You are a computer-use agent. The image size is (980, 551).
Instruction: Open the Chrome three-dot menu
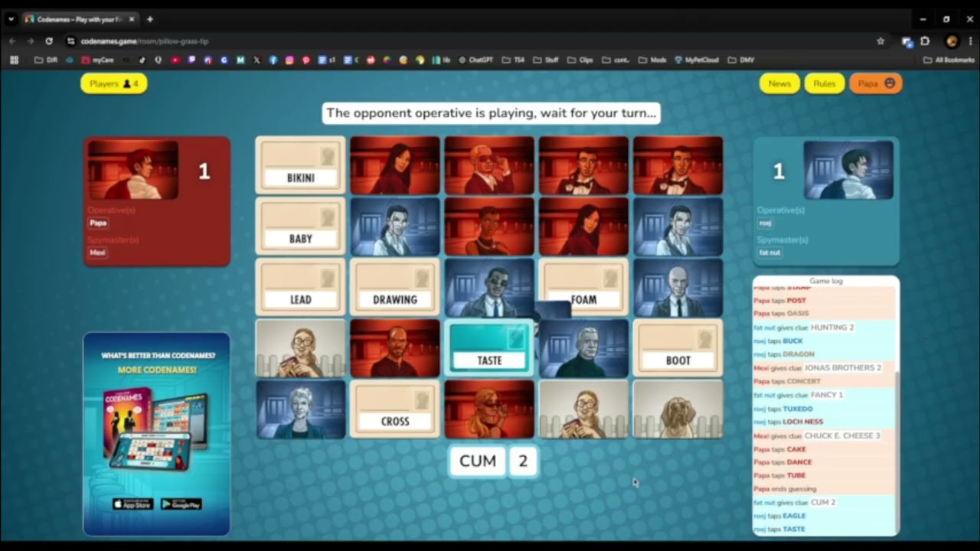(971, 41)
